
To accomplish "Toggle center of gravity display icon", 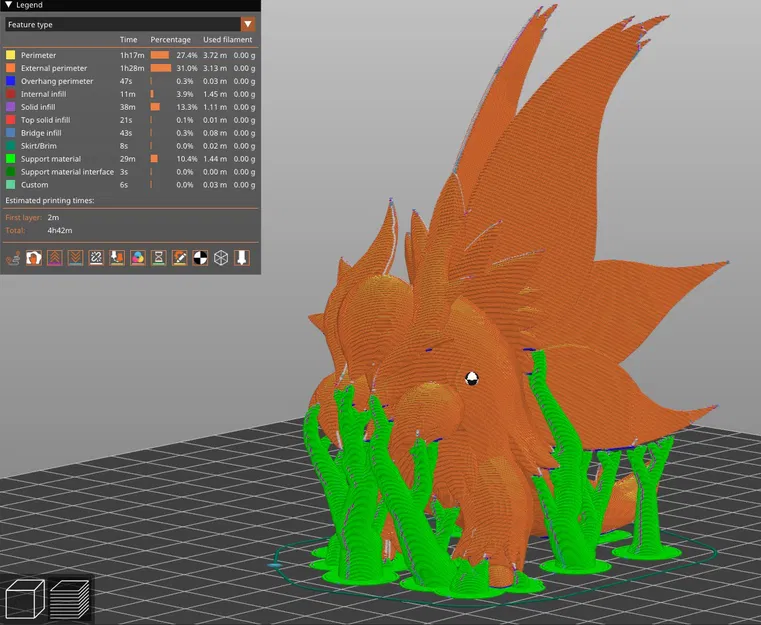I will [200, 258].
